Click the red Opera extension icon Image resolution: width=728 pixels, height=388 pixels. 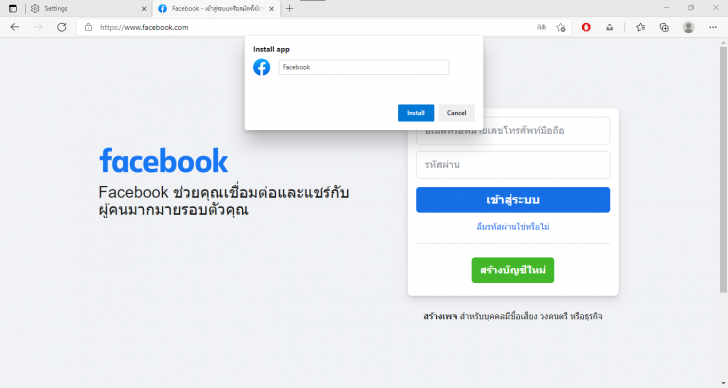pos(586,27)
